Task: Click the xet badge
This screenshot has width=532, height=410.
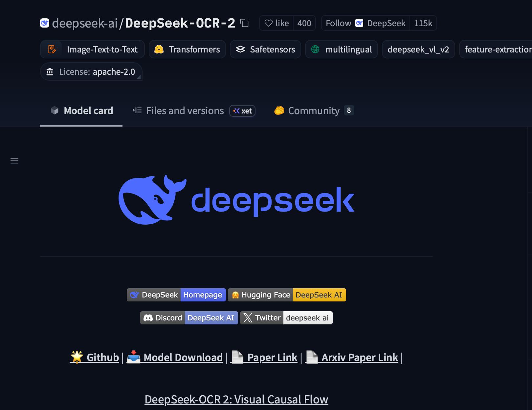Action: 242,111
